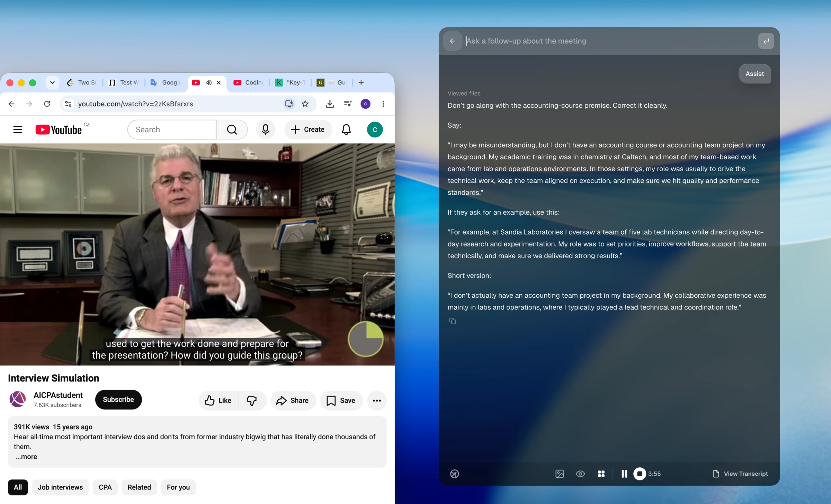
Task: Open the AICPAstudent channel name
Action: click(x=58, y=395)
